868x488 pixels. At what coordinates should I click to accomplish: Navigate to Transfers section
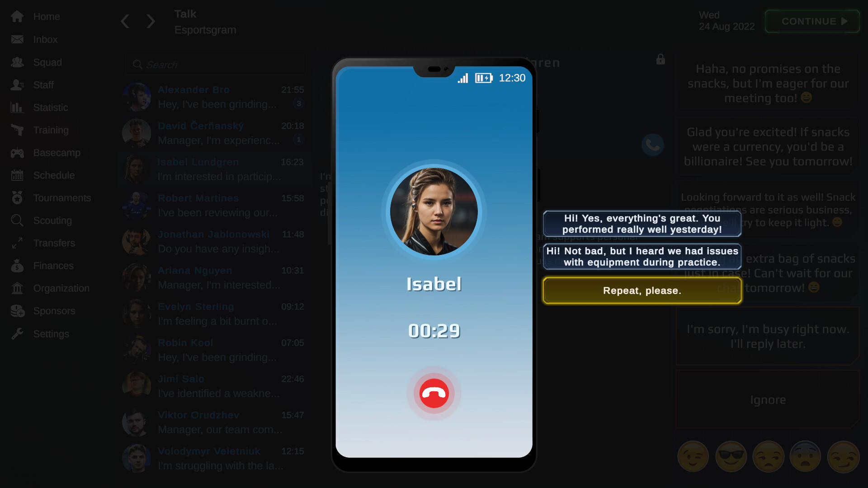(54, 243)
